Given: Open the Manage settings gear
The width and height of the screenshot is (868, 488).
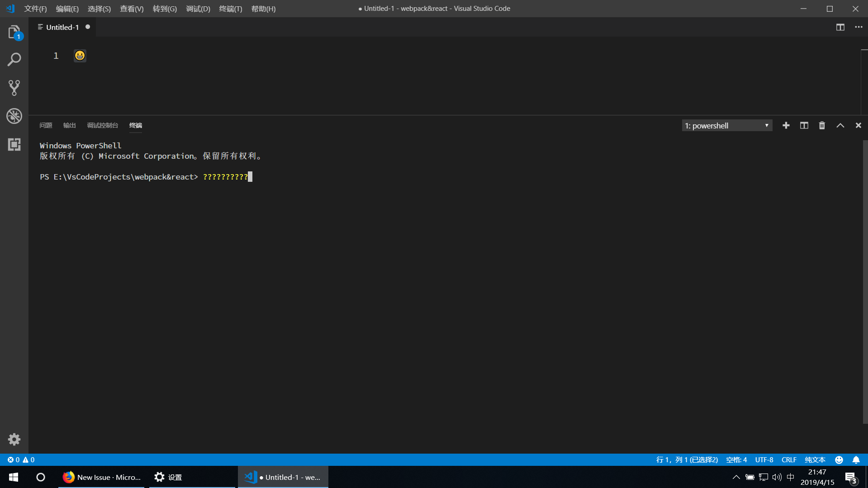Looking at the screenshot, I should tap(14, 439).
